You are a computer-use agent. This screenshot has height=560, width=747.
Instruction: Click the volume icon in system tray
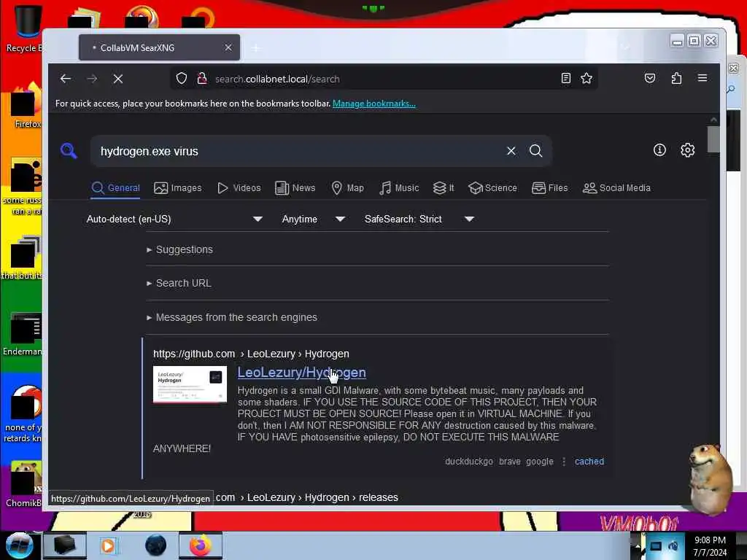click(673, 546)
